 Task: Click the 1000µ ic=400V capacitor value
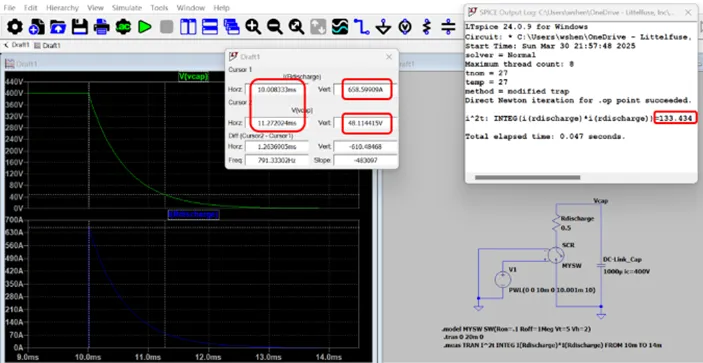click(x=626, y=272)
